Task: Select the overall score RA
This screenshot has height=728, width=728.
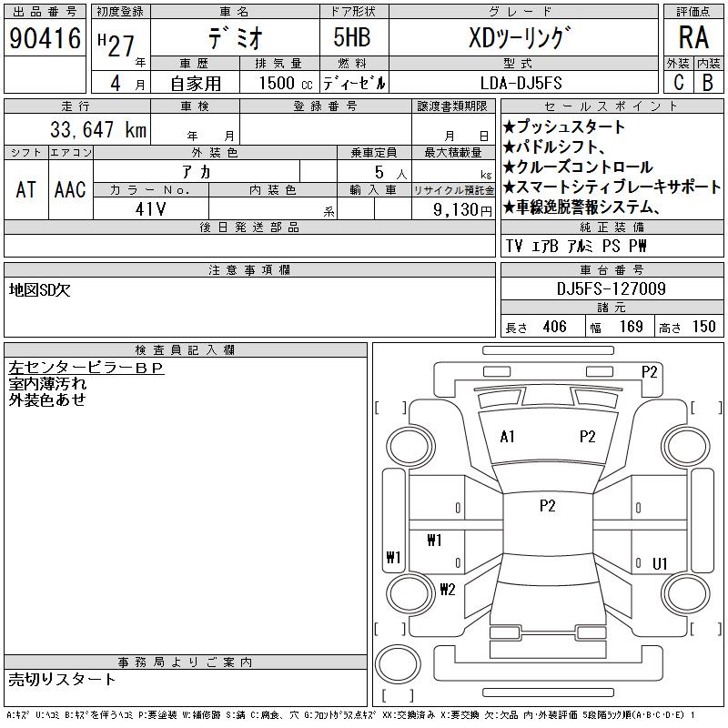Action: (693, 37)
